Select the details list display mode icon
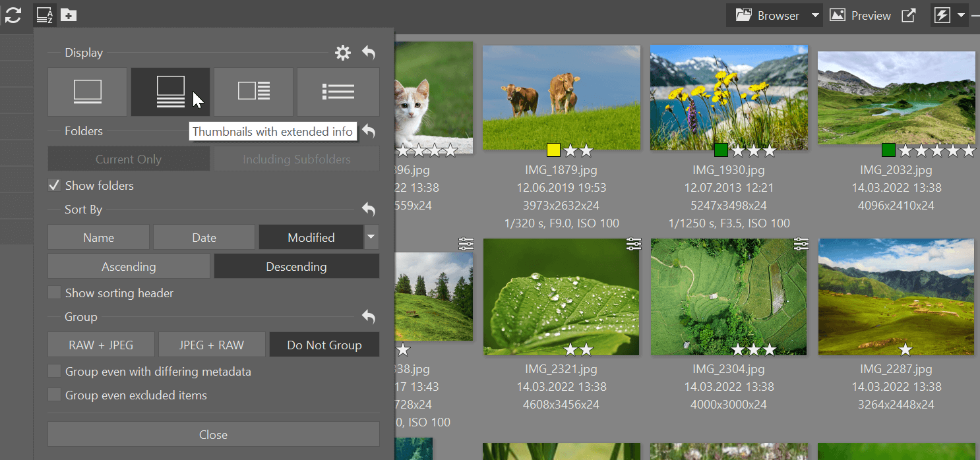980x460 pixels. tap(338, 92)
